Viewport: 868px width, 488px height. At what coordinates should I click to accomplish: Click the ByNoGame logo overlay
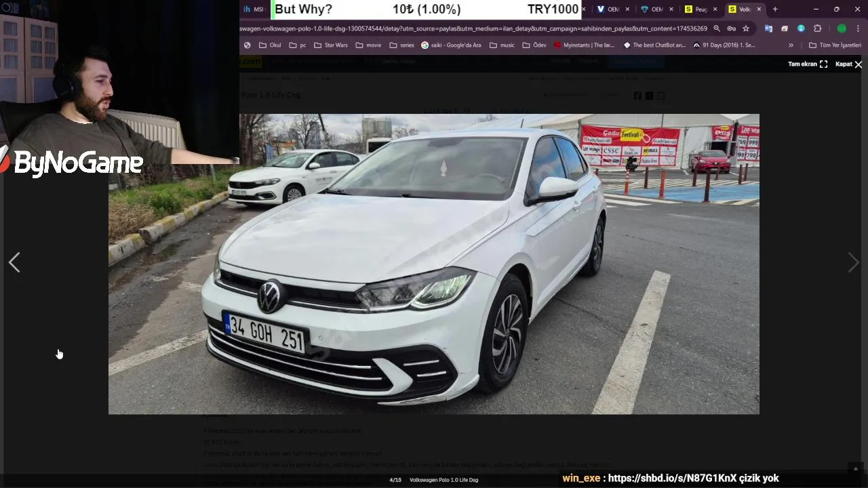point(72,163)
